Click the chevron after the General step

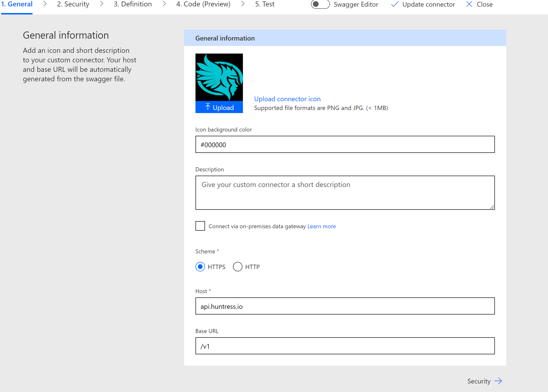coord(45,4)
